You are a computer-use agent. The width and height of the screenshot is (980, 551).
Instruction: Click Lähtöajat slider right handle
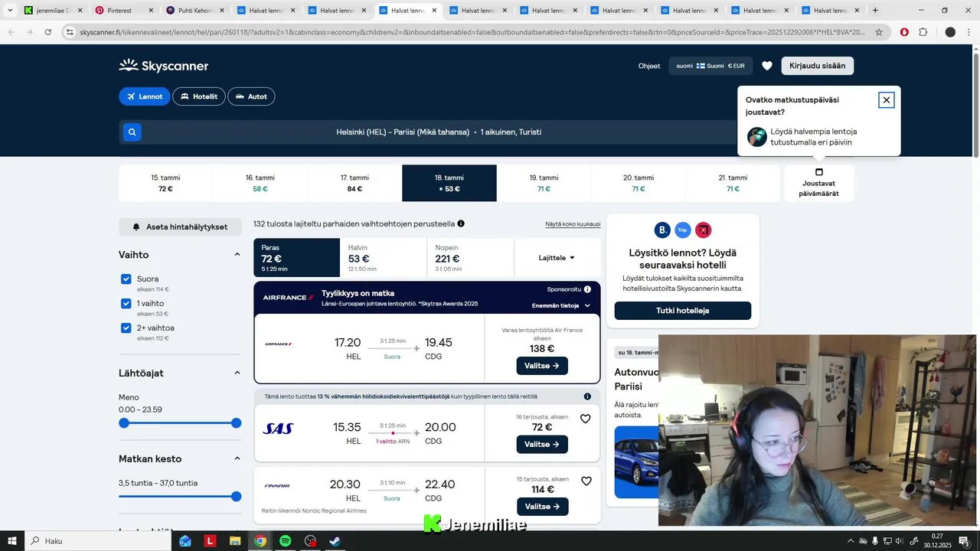pyautogui.click(x=236, y=423)
